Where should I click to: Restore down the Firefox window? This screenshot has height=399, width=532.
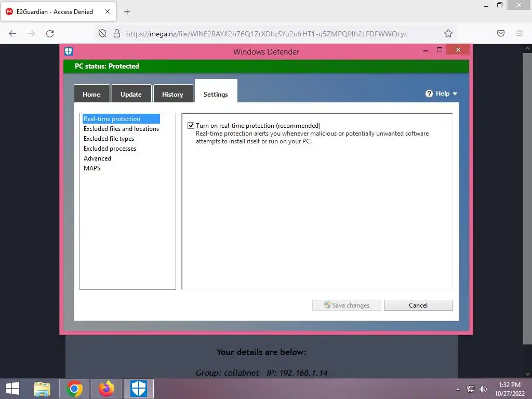(x=500, y=5)
